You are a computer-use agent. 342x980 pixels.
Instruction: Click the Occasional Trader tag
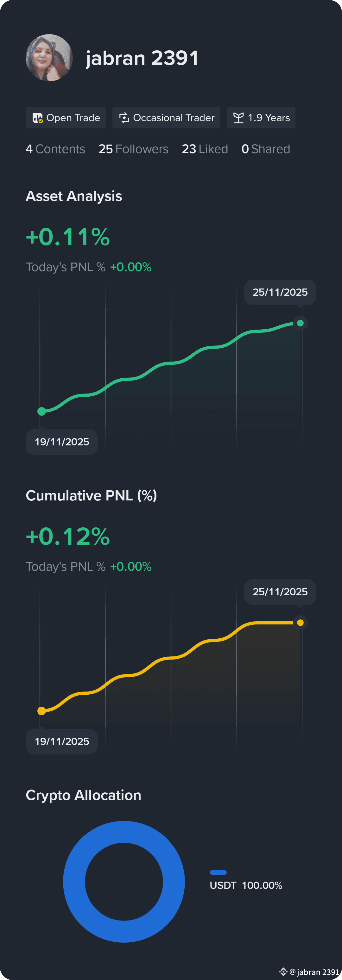click(167, 118)
